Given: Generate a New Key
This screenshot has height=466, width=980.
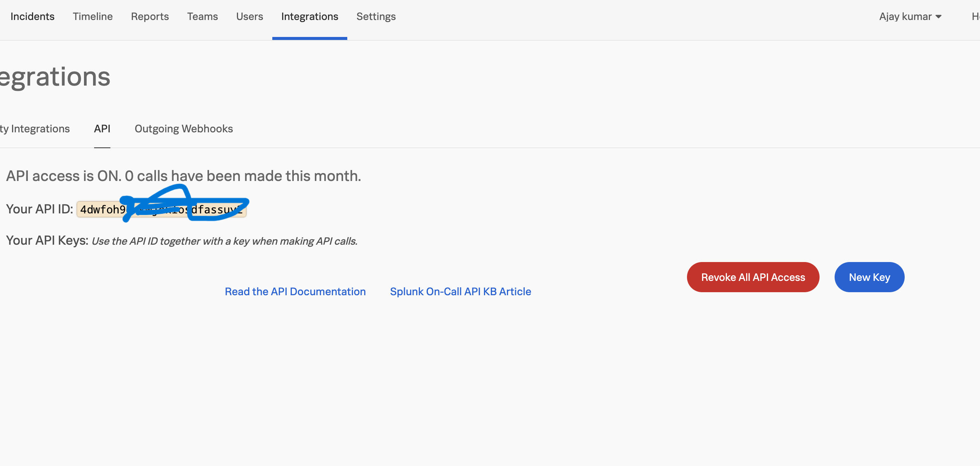Looking at the screenshot, I should (869, 277).
